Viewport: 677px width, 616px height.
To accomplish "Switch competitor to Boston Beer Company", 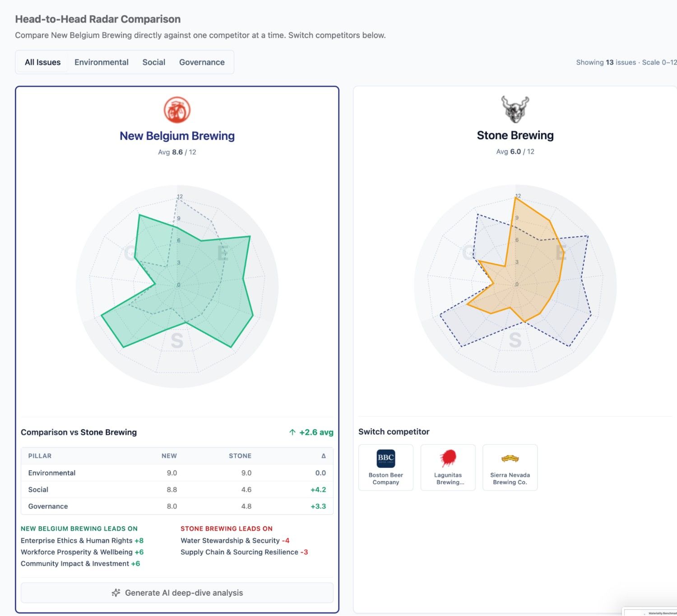I will [386, 467].
